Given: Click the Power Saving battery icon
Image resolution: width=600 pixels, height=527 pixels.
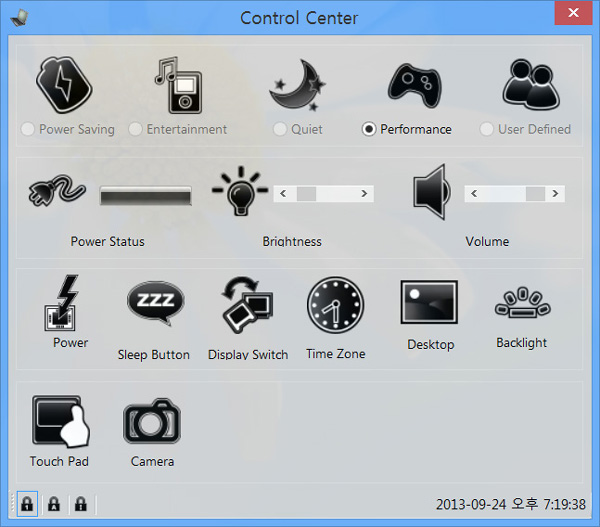Looking at the screenshot, I should click(x=64, y=85).
